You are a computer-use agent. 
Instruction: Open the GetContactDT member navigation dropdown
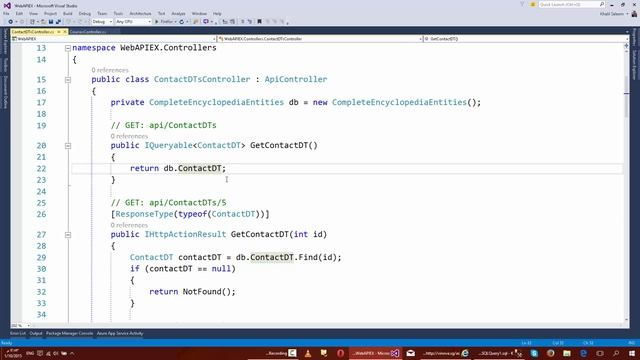tap(526, 39)
